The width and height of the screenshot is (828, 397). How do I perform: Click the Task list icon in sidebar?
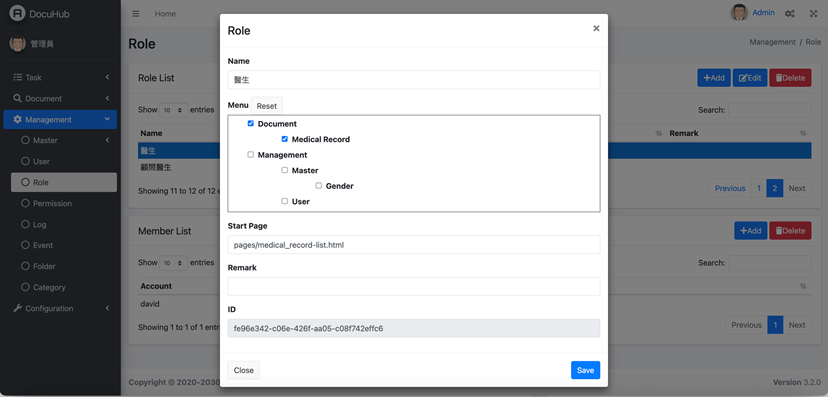tap(17, 77)
